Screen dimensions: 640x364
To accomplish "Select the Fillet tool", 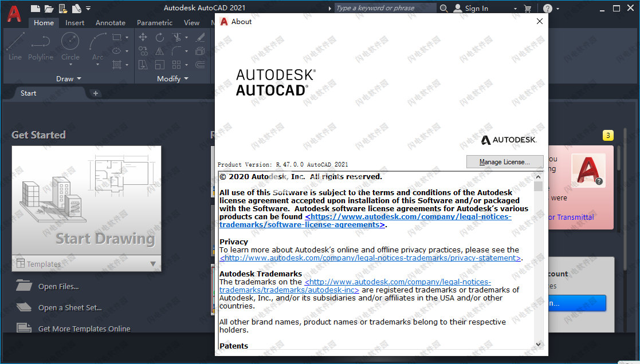I will tap(176, 51).
